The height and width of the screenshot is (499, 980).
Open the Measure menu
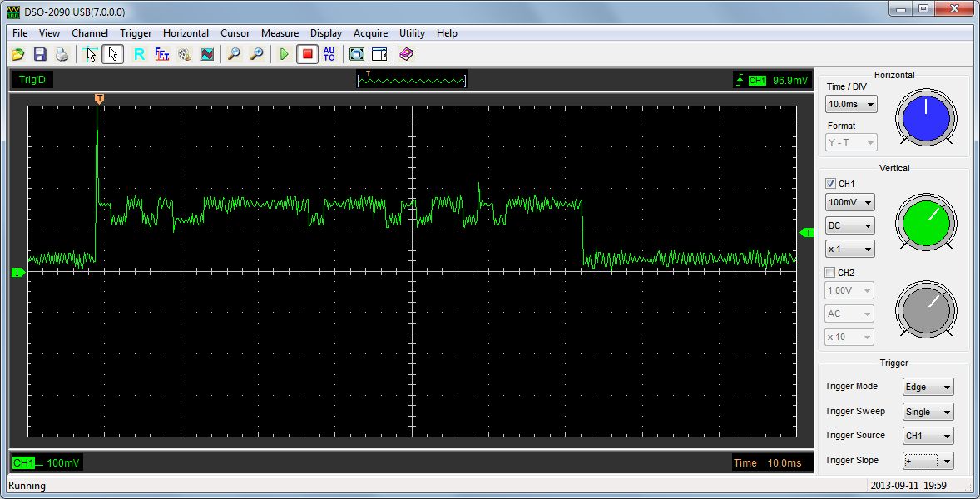280,33
